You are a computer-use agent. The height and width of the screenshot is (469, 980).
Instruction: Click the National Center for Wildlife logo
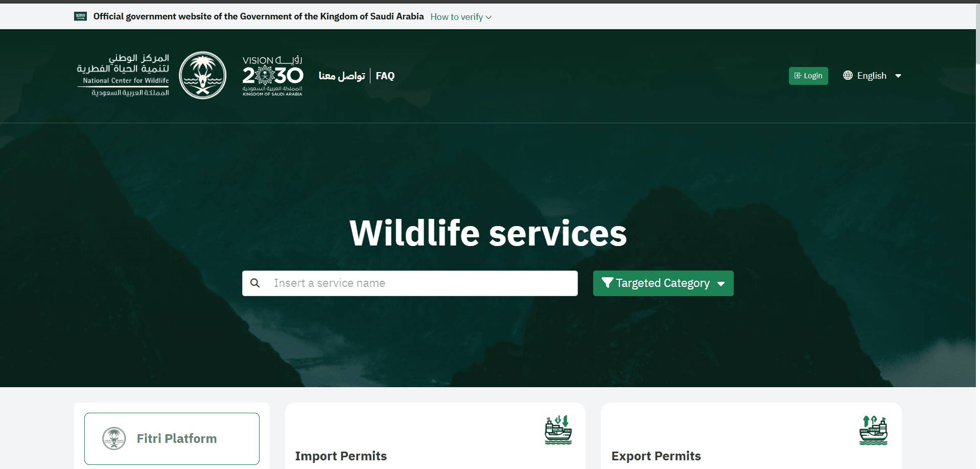click(x=123, y=75)
